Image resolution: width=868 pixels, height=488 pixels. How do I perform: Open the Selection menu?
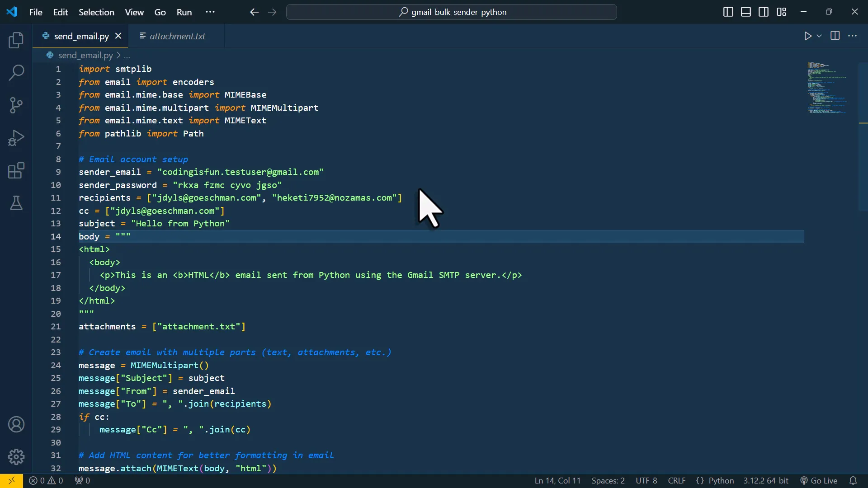point(96,12)
